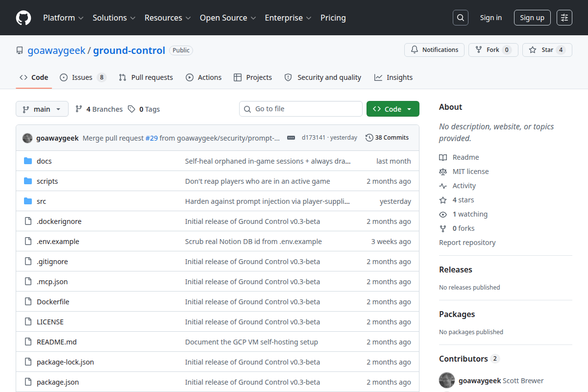Screen dimensions: 588x392
Task: Open the GitHub homepage logo
Action: tap(24, 18)
